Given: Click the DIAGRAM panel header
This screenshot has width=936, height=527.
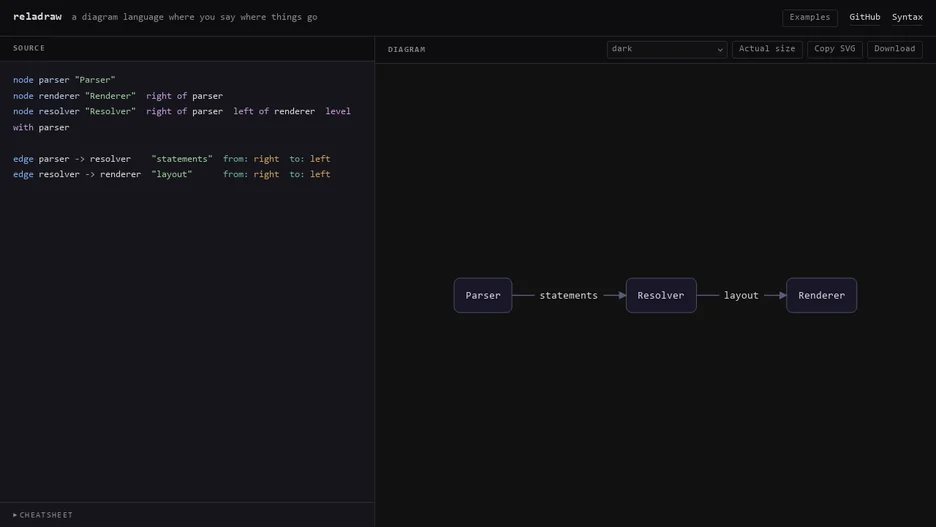Looking at the screenshot, I should click(407, 50).
